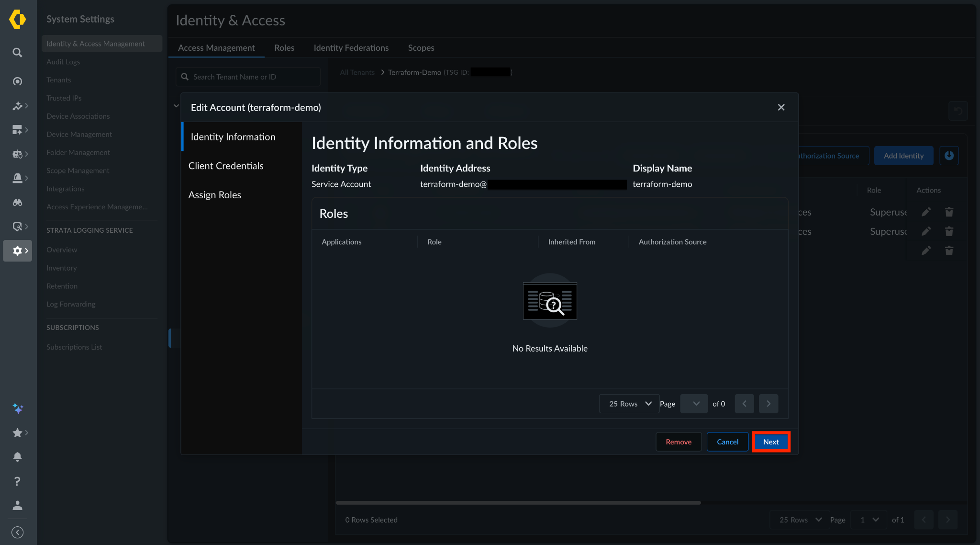Screen dimensions: 980x545
Task: Select Identity Information step in dialog
Action: point(242,137)
